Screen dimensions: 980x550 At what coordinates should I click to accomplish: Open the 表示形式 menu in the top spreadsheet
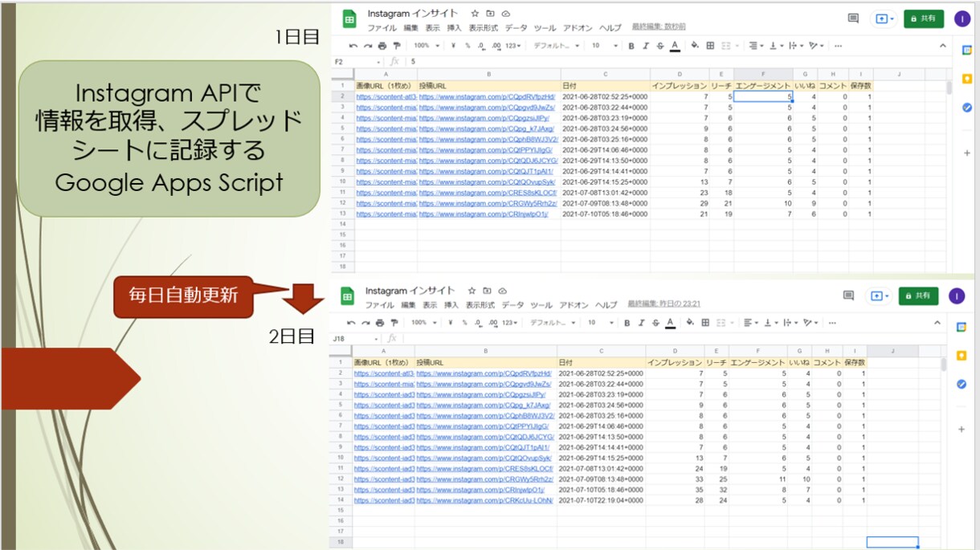[483, 27]
